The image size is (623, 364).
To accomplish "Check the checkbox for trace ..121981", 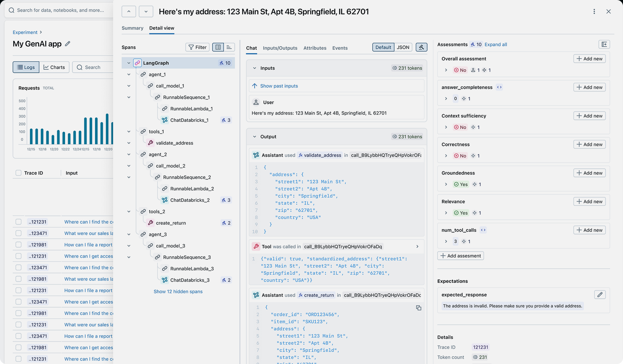I will point(19,244).
